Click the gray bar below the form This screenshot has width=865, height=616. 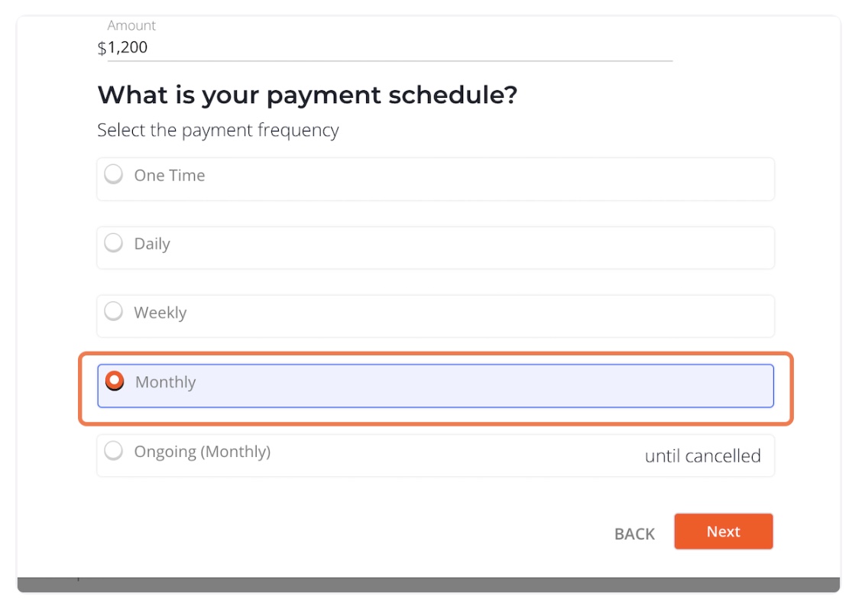click(428, 585)
